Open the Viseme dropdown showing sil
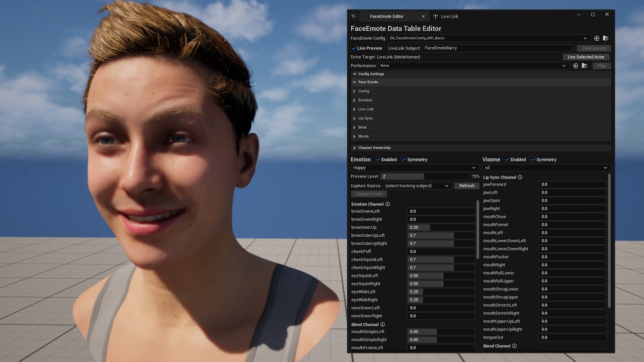644x362 pixels. coord(546,168)
